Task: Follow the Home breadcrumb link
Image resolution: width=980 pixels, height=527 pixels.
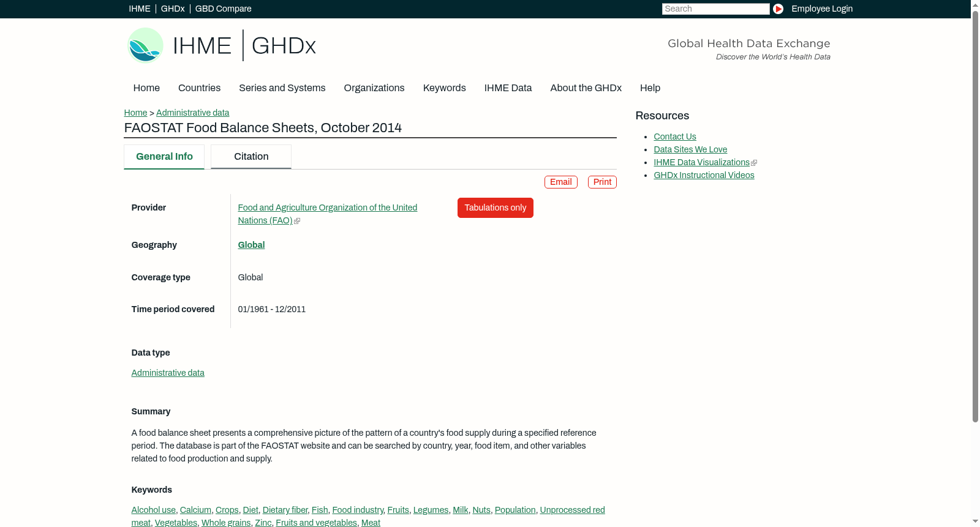Action: tap(135, 113)
